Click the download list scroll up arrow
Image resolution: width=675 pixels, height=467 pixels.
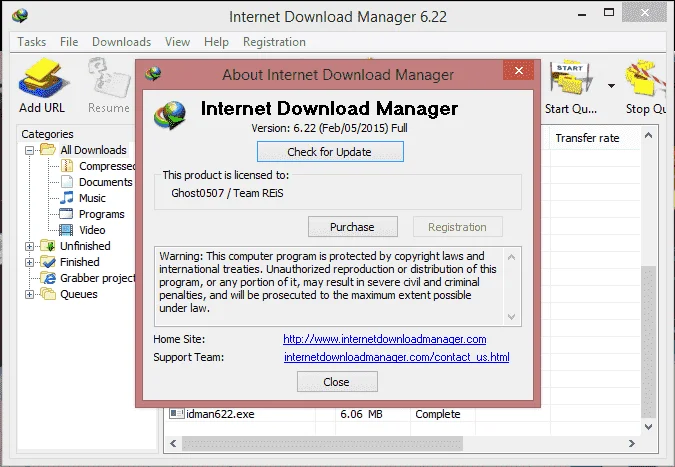(x=648, y=136)
